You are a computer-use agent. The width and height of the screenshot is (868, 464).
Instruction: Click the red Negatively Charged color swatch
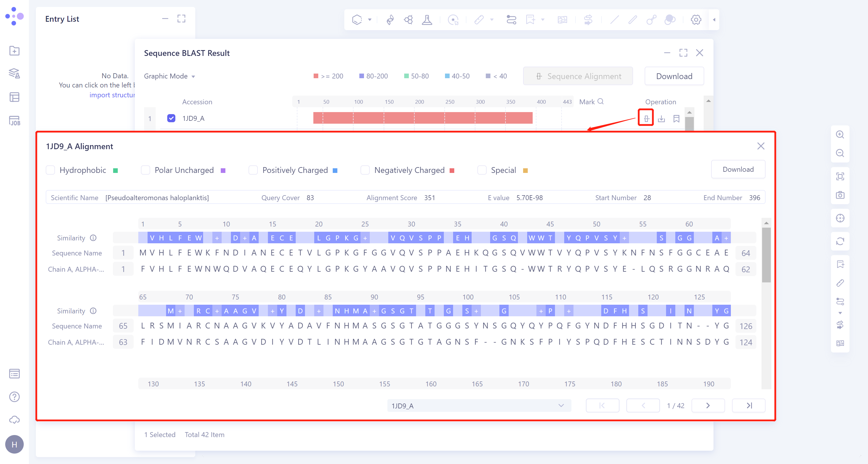(453, 170)
